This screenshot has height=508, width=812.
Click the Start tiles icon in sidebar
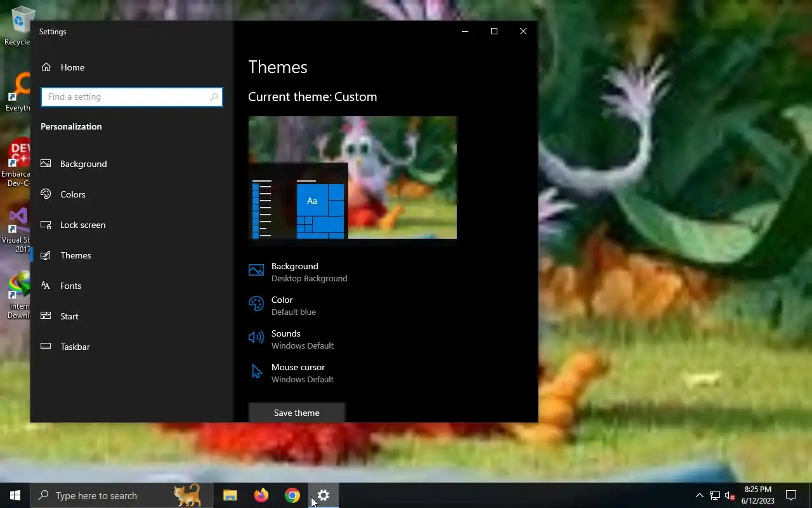click(x=46, y=316)
